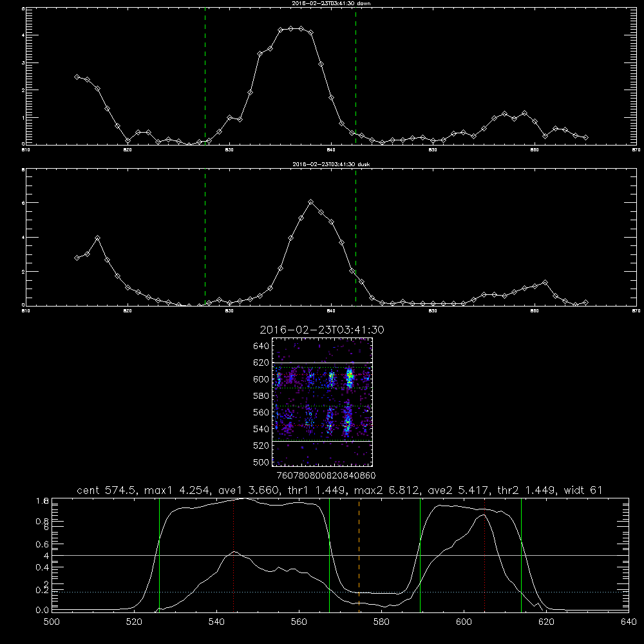The image size is (644, 644).
Task: Click y-axis label 560 beside spectral image
Action: coord(261,412)
